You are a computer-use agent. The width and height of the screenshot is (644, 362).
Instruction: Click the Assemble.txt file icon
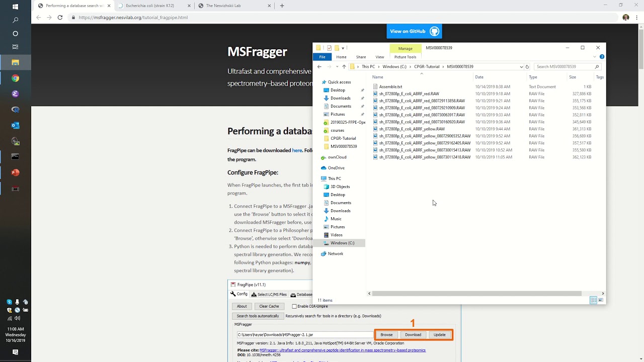(375, 86)
